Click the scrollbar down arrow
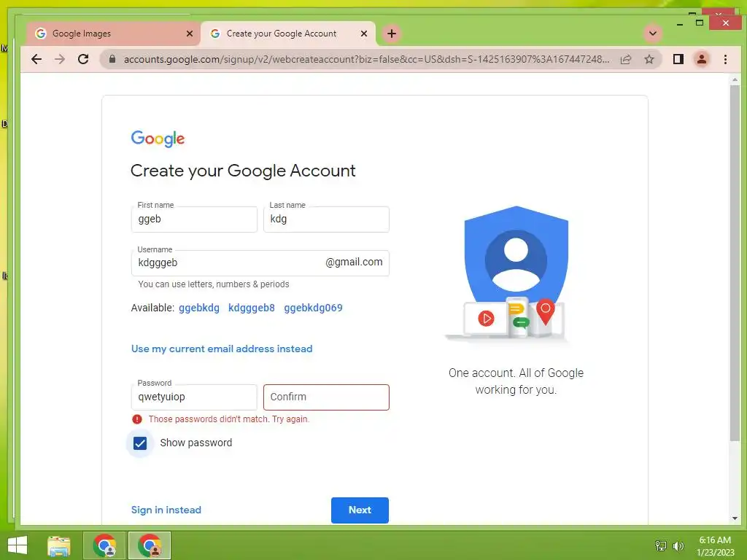This screenshot has width=747, height=560. (735, 518)
